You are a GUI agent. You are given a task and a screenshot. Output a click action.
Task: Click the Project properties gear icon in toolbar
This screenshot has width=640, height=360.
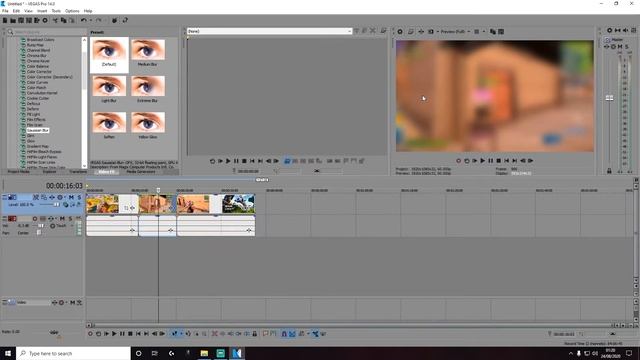click(45, 20)
